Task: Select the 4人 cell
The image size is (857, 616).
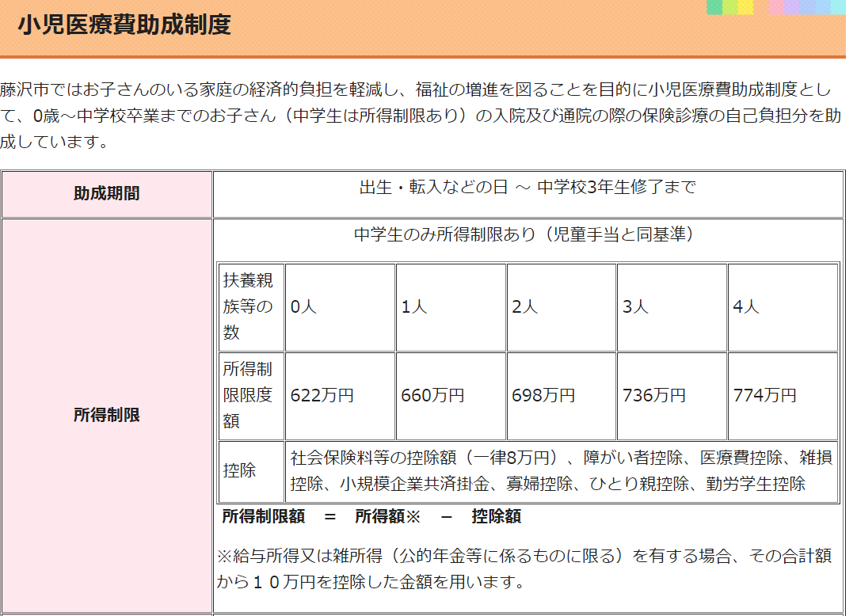Action: point(783,307)
